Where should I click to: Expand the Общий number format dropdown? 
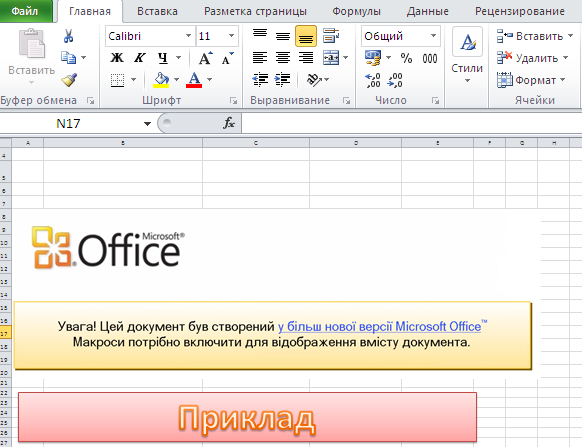point(433,36)
